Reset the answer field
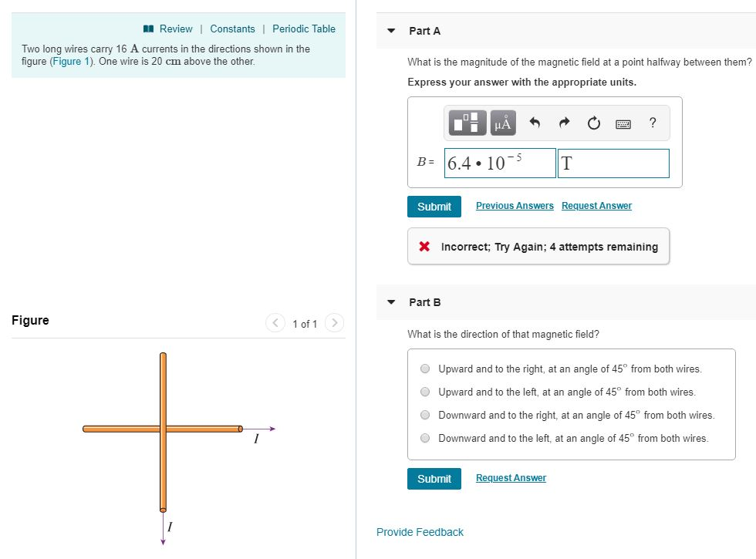The image size is (756, 559). pyautogui.click(x=593, y=122)
